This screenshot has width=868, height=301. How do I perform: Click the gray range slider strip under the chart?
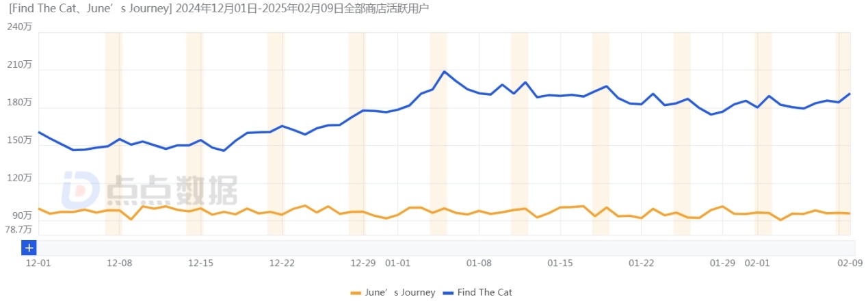(445, 247)
